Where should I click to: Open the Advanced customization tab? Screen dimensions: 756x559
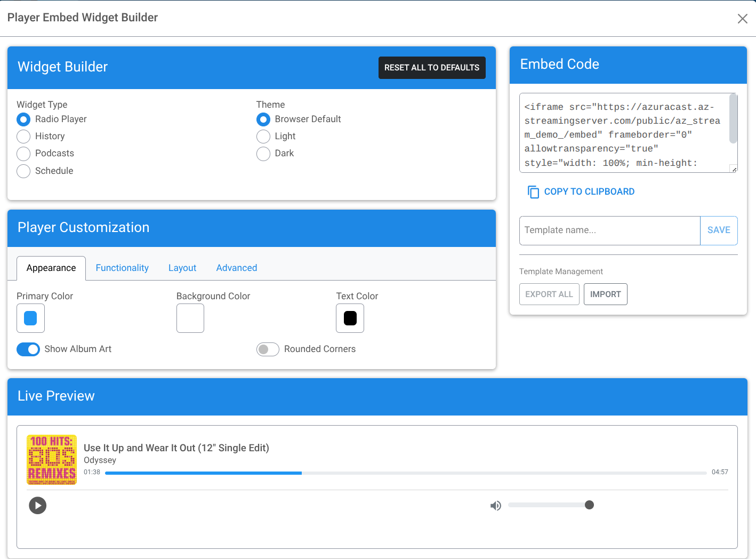tap(237, 268)
